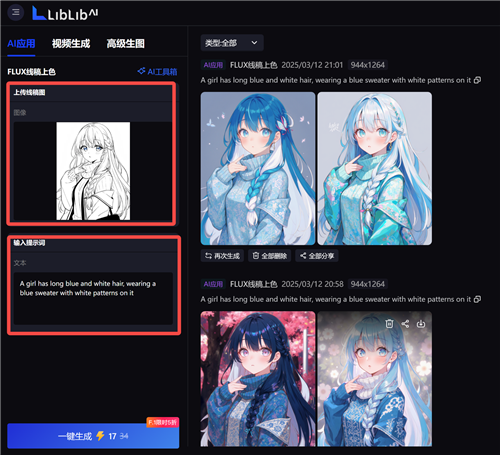The height and width of the screenshot is (455, 500).
Task: Switch to 视频生成 tab
Action: (71, 44)
